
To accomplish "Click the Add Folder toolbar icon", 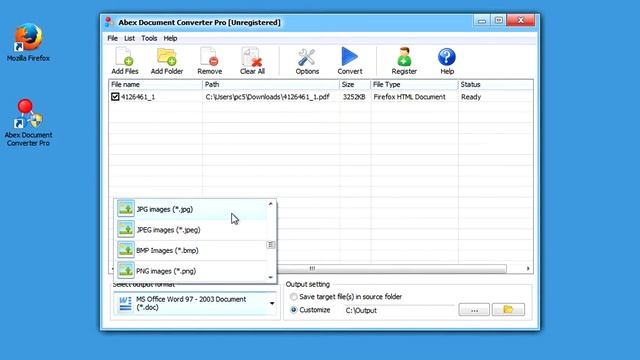I will coord(167,57).
